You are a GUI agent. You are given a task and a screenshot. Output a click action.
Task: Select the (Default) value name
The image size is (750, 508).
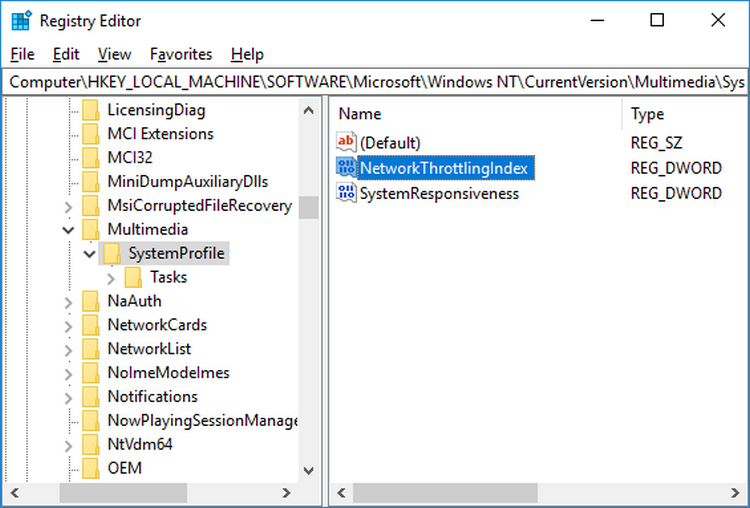[390, 143]
